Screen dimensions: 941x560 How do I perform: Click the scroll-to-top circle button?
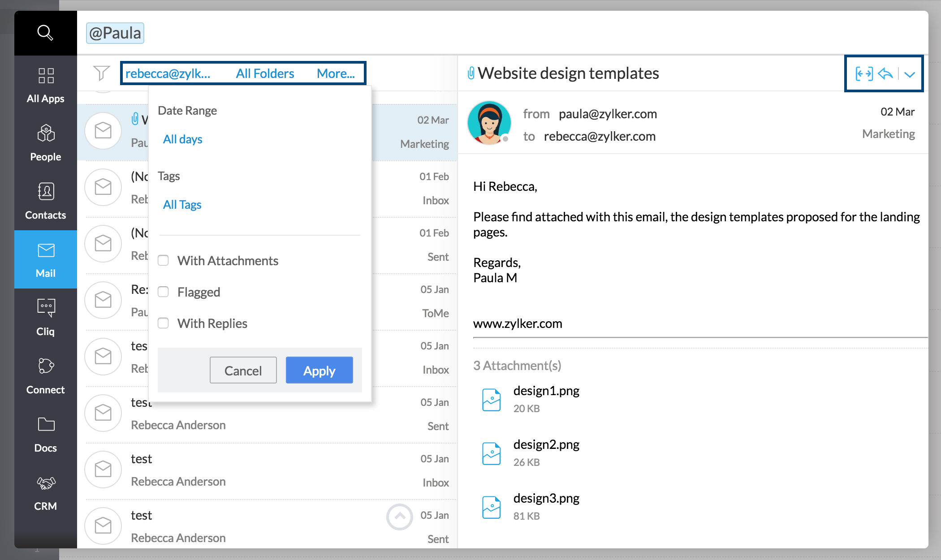pos(399,517)
